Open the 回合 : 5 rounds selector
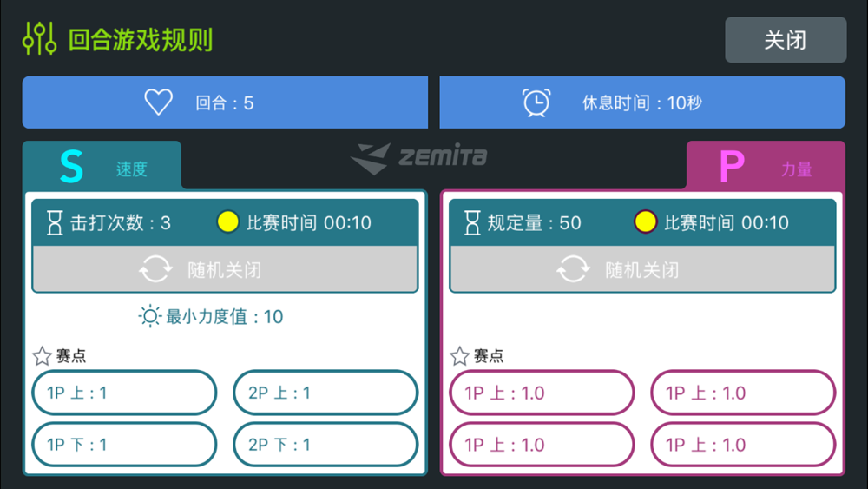868x489 pixels. tap(225, 102)
